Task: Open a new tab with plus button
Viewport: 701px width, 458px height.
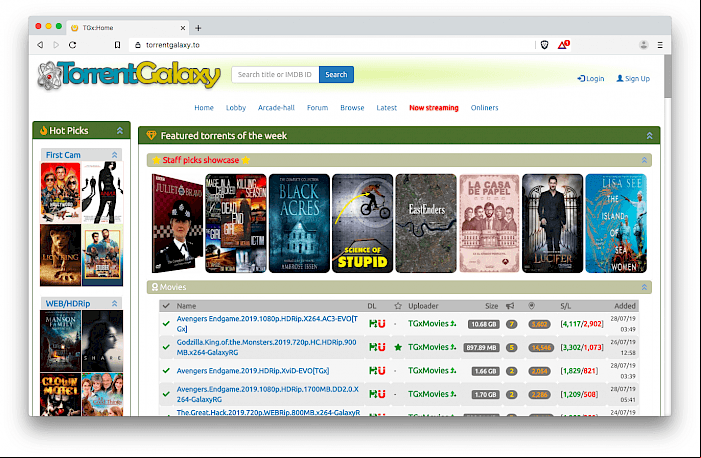Action: [x=198, y=28]
